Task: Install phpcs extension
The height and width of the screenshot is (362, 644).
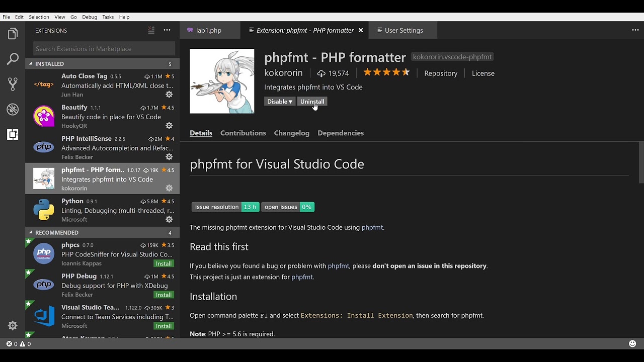Action: [164, 263]
